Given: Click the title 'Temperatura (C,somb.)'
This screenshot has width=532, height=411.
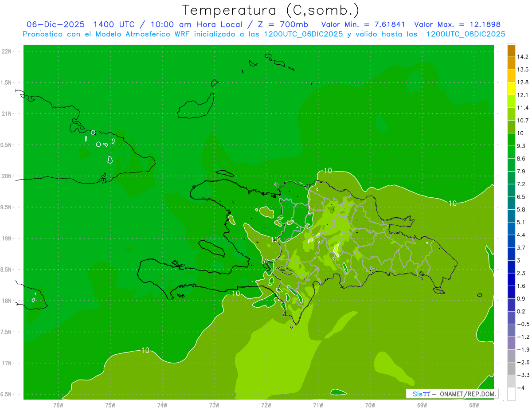Looking at the screenshot, I should 271,10.
